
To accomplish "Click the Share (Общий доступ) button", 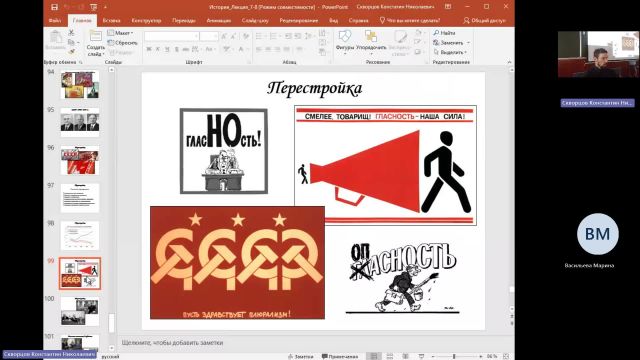I will point(485,20).
